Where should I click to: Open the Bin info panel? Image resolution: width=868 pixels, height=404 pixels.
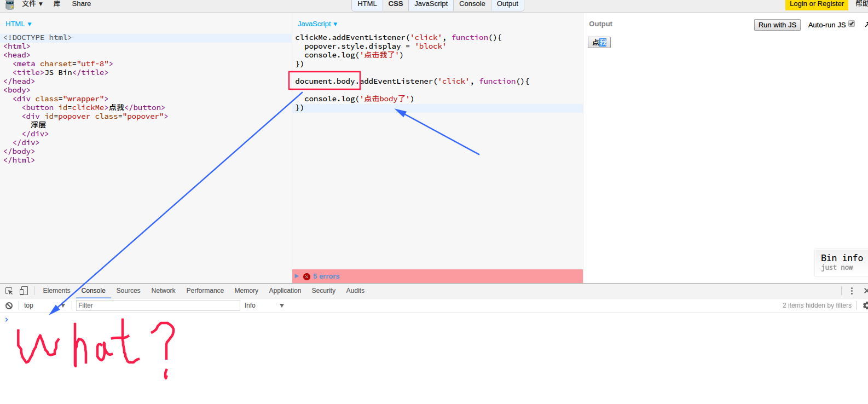(x=841, y=262)
